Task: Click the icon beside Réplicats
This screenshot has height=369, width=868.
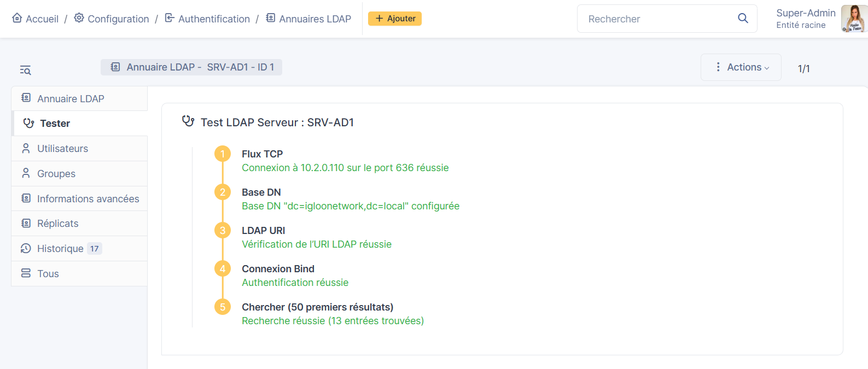Action: click(26, 223)
